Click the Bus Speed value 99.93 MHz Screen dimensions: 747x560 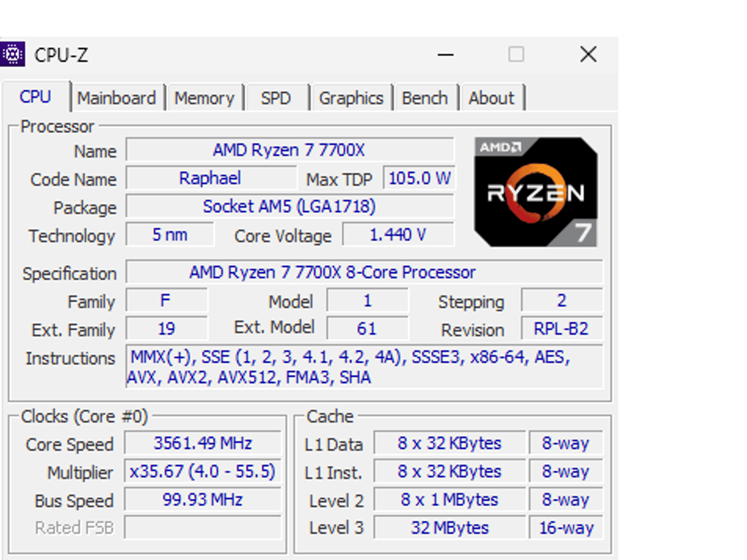pos(203,499)
